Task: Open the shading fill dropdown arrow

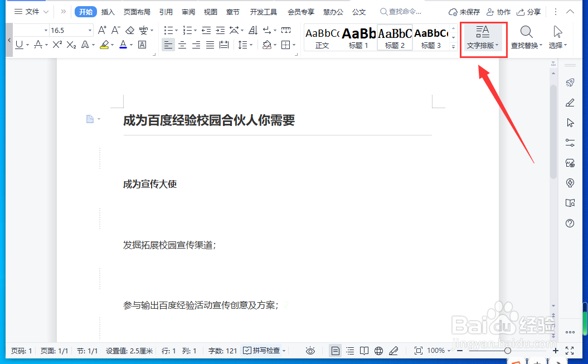Action: pos(275,45)
